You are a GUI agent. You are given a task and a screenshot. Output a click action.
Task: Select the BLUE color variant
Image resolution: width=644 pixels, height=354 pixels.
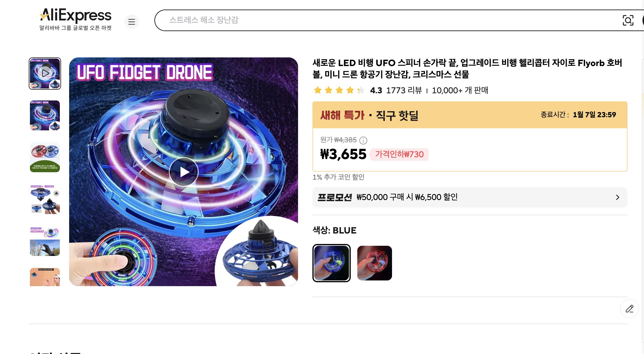click(331, 263)
